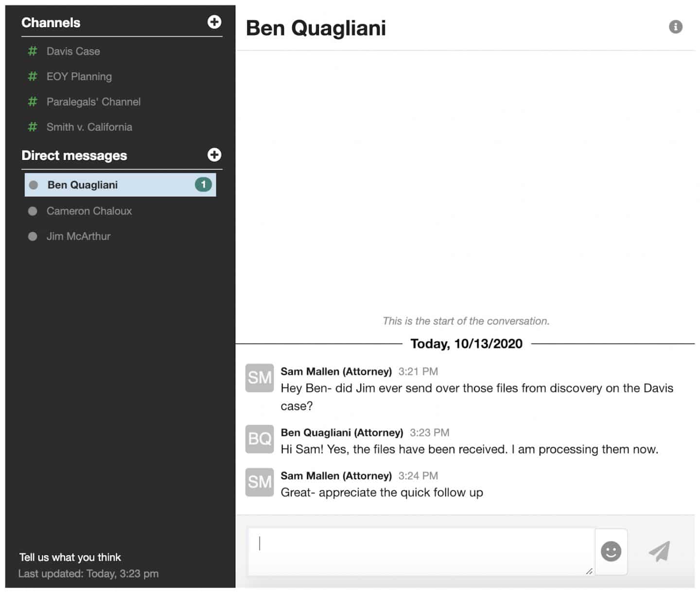Open the Smith v. California channel
The height and width of the screenshot is (593, 700).
(x=89, y=127)
